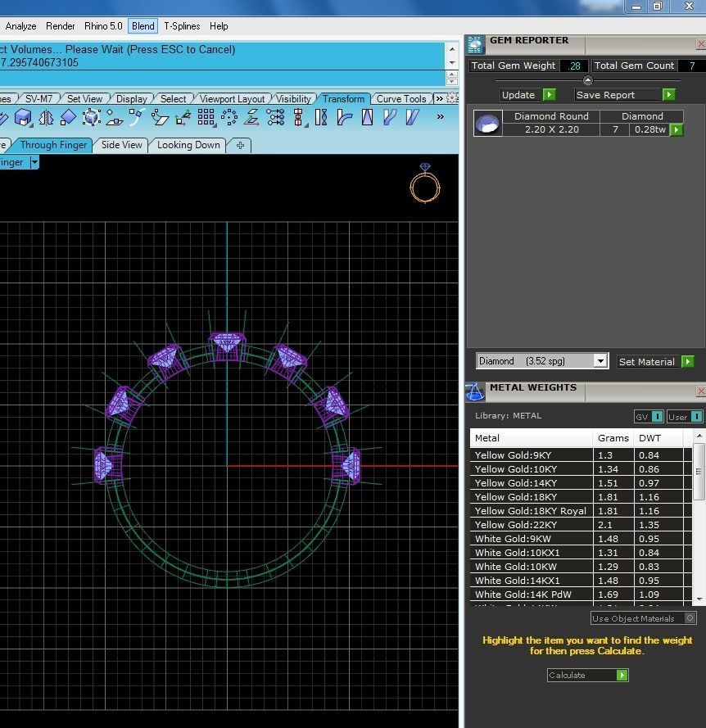Click green arrow next to Set Material
The image size is (706, 728).
(688, 361)
